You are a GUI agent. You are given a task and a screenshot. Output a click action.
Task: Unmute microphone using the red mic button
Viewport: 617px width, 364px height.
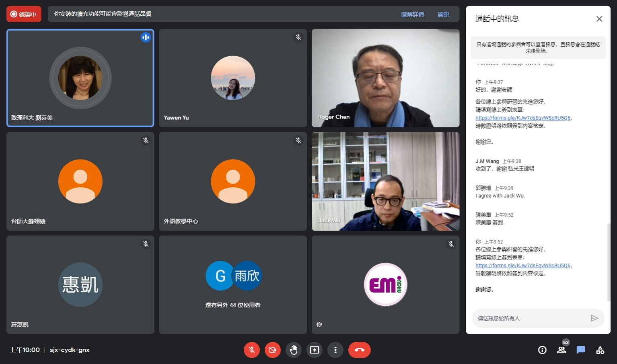[x=252, y=350]
